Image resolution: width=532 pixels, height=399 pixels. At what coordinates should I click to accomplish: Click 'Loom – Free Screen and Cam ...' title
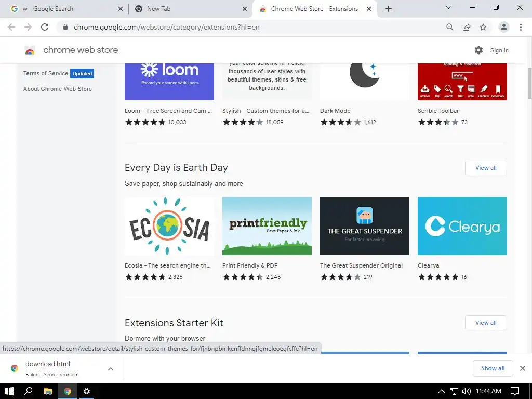pos(168,111)
